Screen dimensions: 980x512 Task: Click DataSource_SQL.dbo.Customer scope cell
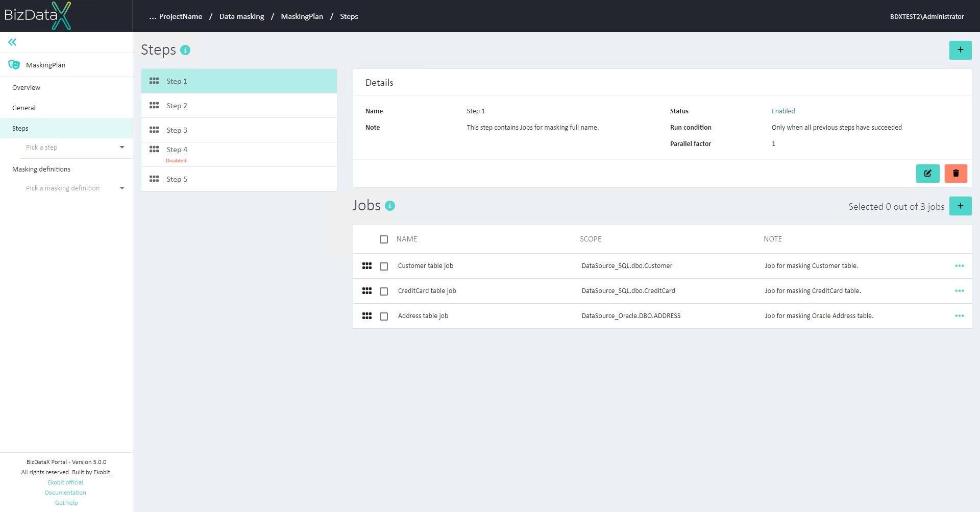click(x=627, y=265)
